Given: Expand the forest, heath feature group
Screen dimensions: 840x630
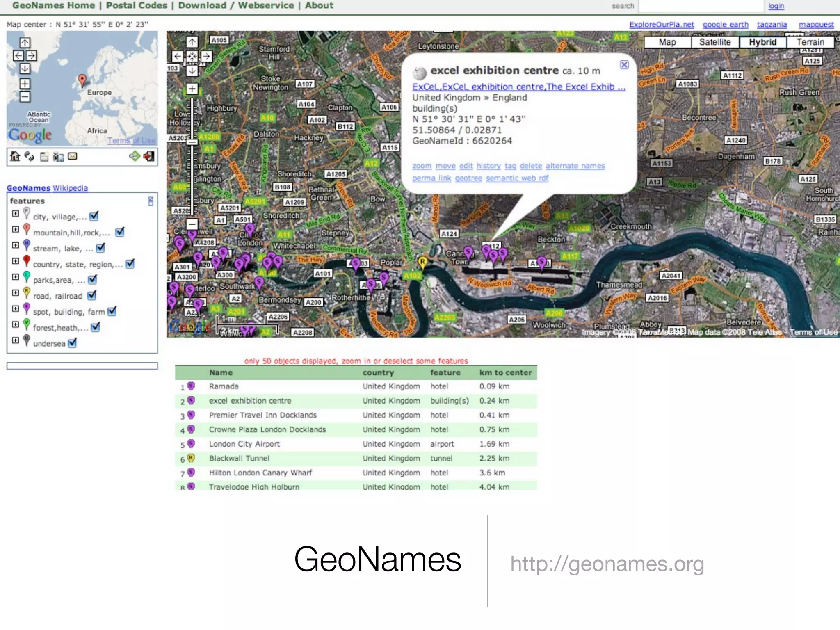Looking at the screenshot, I should 16,324.
